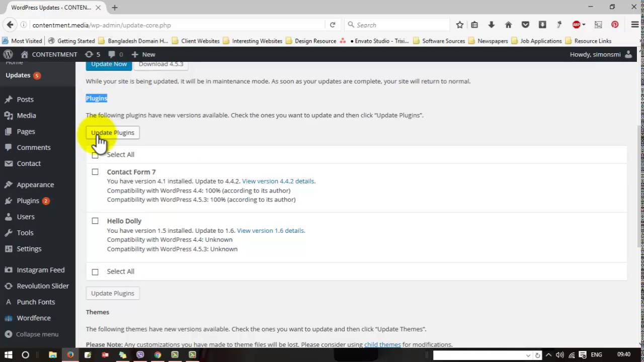The width and height of the screenshot is (644, 362).
Task: Go to the Firefox home page icon
Action: coord(508,25)
